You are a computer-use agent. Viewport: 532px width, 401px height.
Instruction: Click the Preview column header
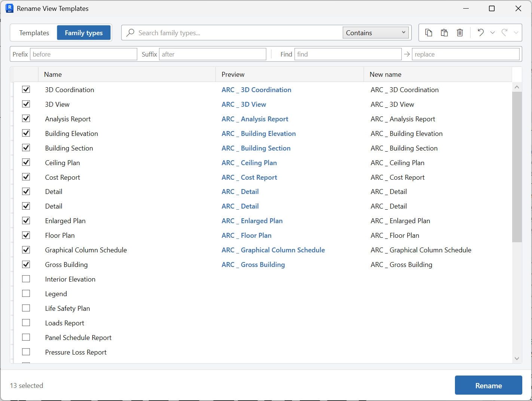pyautogui.click(x=290, y=75)
